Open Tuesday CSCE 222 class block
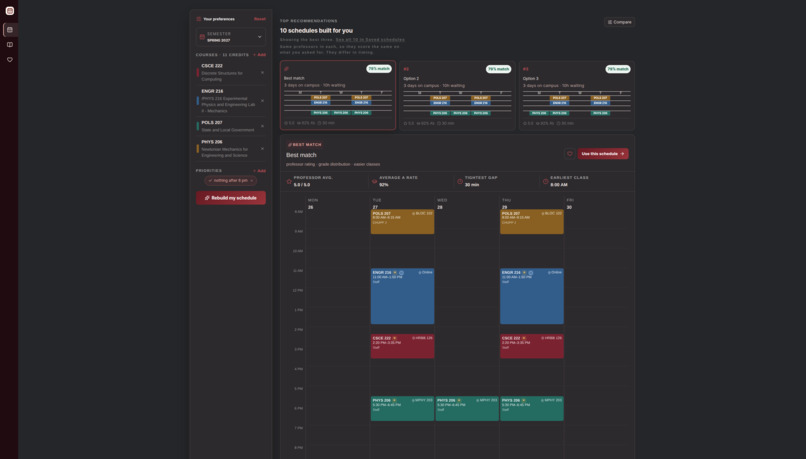 point(402,346)
